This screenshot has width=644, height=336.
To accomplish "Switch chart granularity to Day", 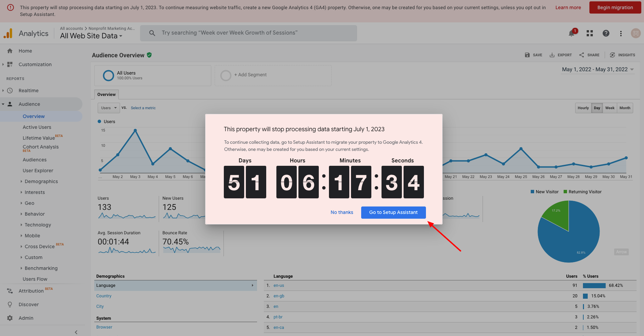I will point(597,108).
